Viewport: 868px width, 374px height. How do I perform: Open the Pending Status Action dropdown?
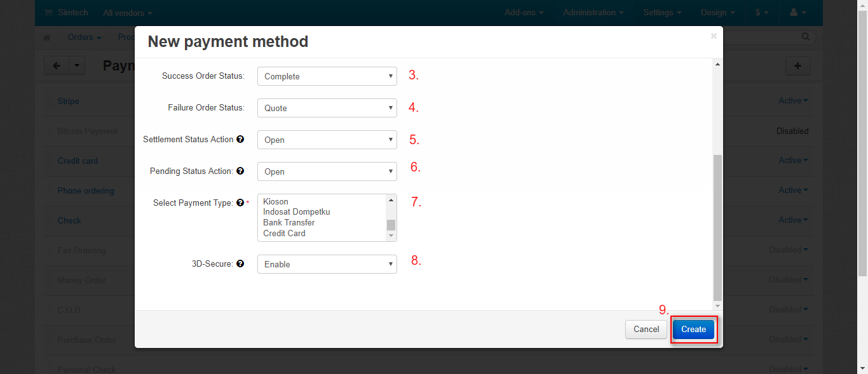[327, 171]
